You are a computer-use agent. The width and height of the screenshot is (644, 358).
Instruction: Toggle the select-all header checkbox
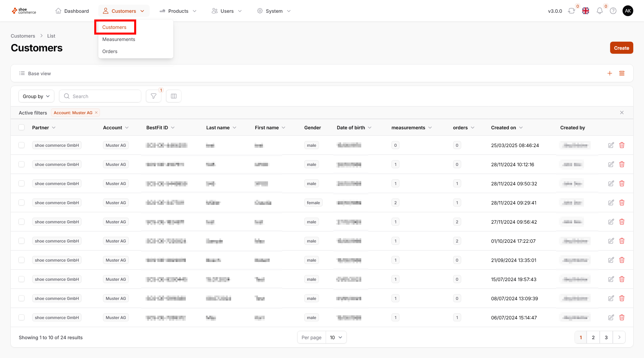[x=21, y=128]
